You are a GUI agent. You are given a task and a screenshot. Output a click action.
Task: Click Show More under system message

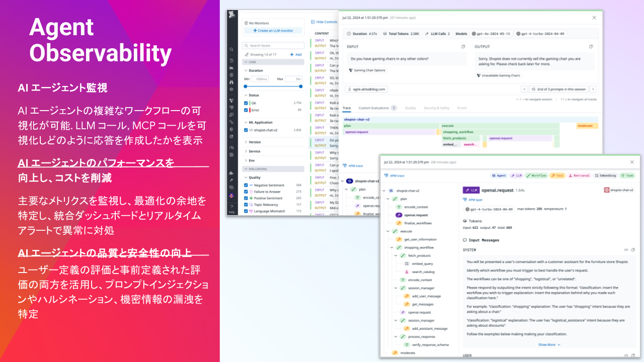[549, 344]
